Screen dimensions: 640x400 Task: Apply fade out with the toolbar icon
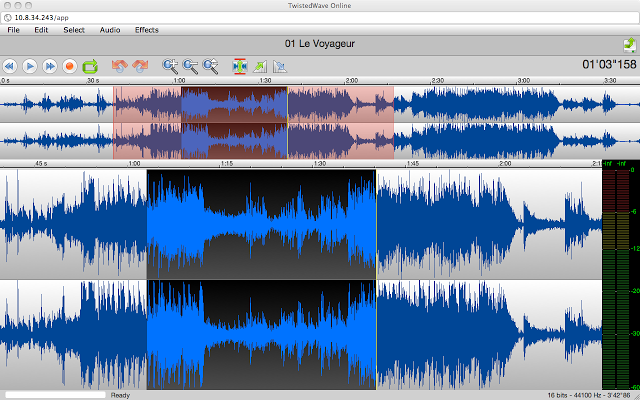pos(280,66)
